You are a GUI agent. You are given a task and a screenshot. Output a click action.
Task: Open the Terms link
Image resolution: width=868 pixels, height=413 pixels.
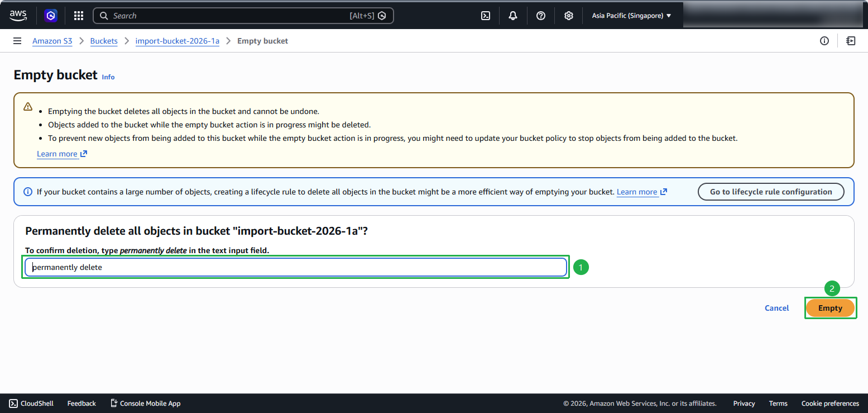pyautogui.click(x=778, y=403)
